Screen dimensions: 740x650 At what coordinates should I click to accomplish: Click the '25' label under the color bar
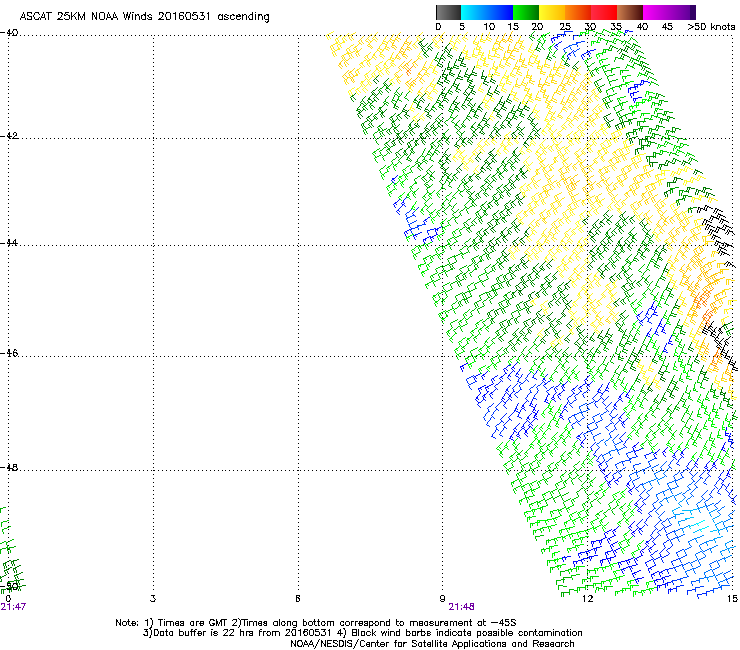tap(564, 27)
